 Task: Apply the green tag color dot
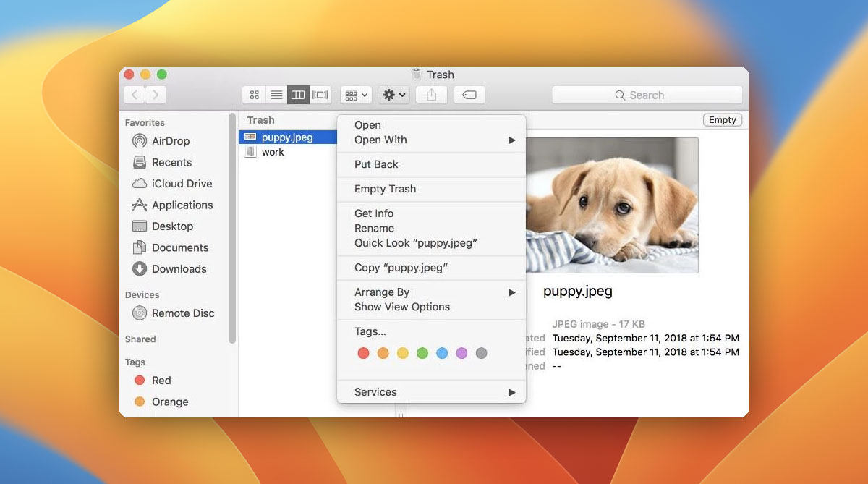tap(422, 353)
